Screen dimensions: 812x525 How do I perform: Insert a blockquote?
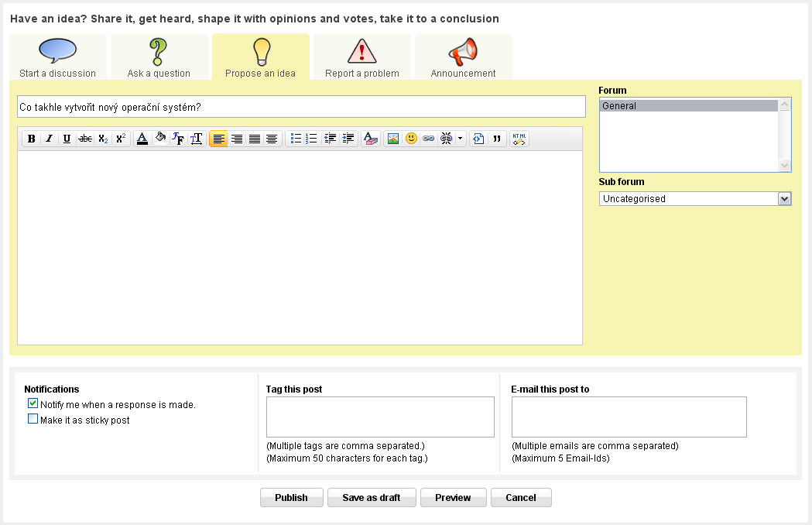point(497,139)
